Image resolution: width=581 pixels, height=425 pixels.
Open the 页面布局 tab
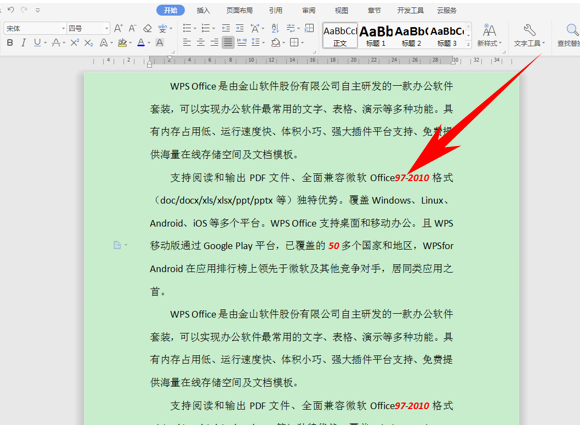(239, 10)
